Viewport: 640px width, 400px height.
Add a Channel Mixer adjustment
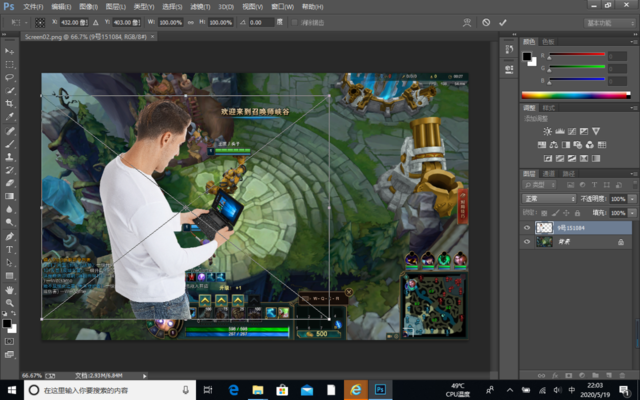pos(589,144)
